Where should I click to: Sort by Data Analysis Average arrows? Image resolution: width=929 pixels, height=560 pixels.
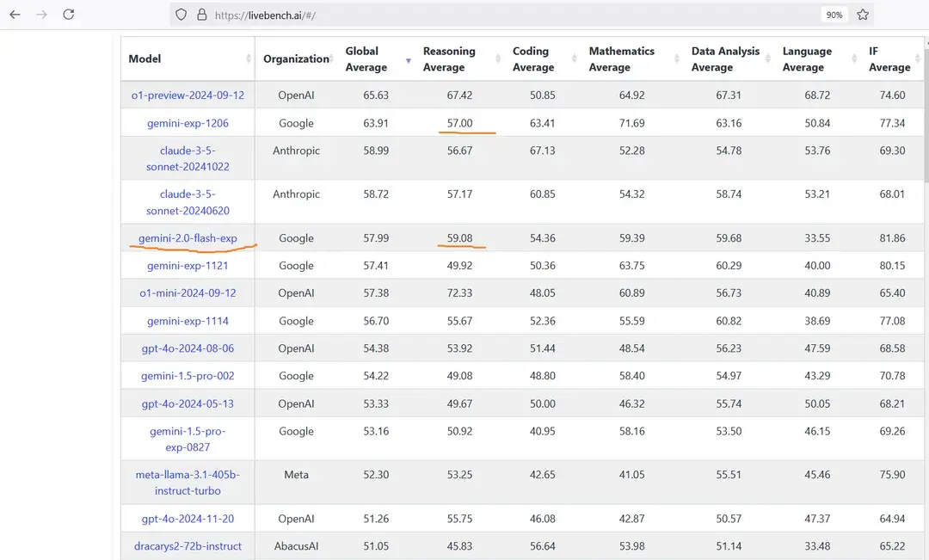click(x=768, y=58)
